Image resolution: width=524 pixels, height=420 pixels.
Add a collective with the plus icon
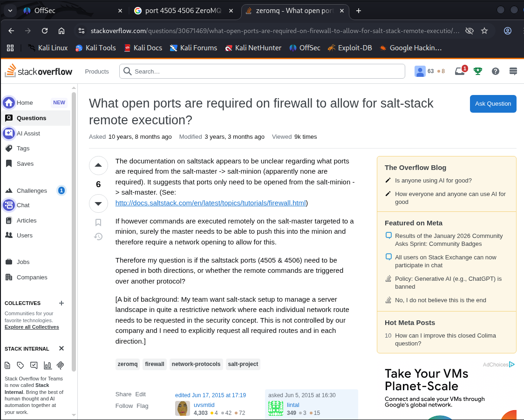click(61, 303)
